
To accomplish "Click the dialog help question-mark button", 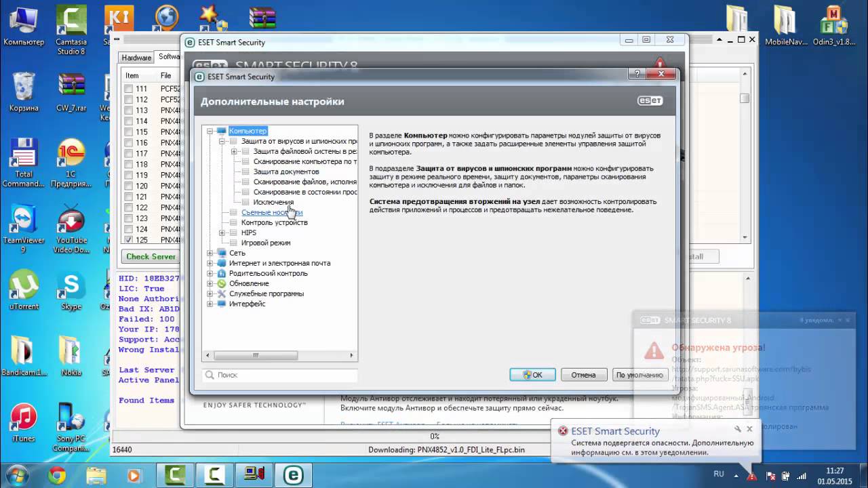I will 635,73.
